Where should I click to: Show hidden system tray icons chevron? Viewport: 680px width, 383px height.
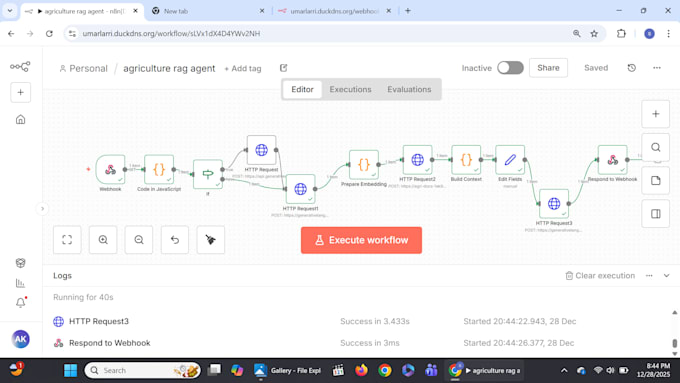tap(564, 370)
